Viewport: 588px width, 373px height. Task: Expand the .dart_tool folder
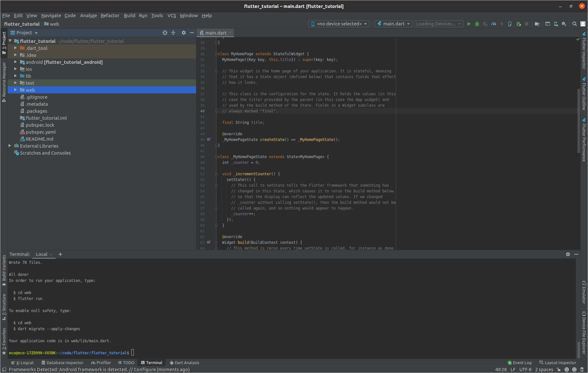tap(15, 48)
